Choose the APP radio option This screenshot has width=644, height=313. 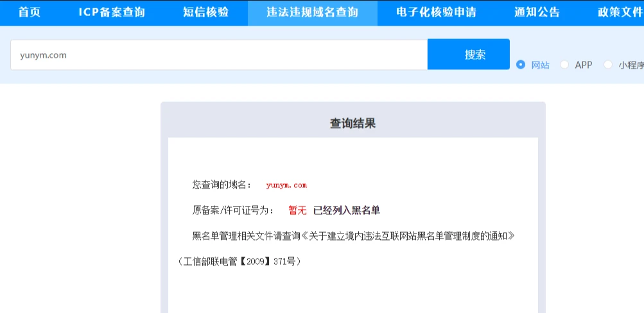[564, 65]
